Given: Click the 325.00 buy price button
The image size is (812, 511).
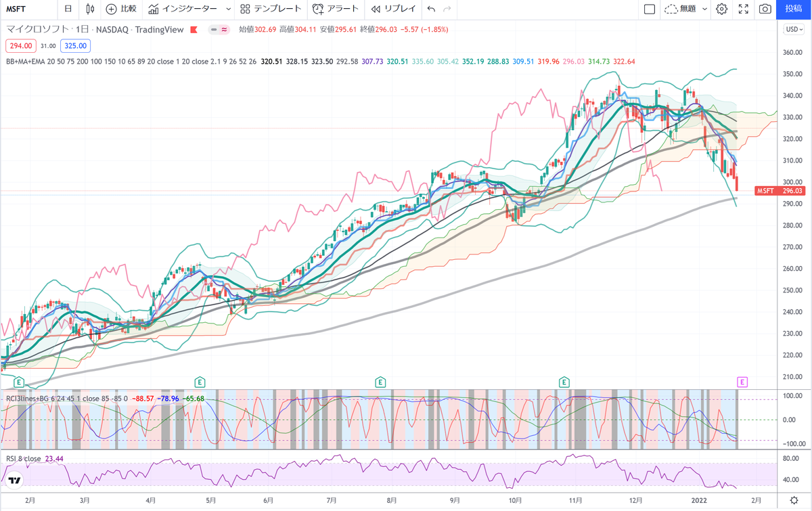Looking at the screenshot, I should point(74,45).
